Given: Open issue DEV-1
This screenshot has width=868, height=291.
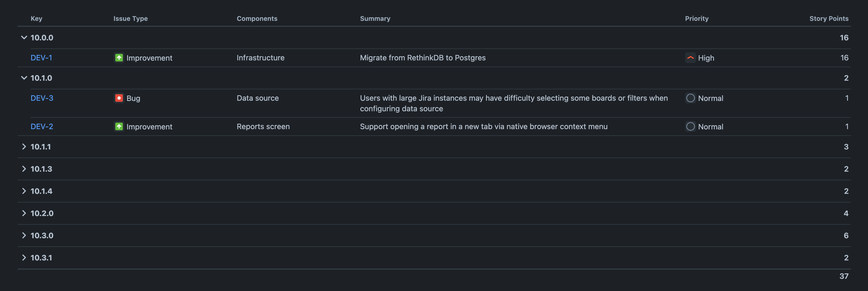Looking at the screenshot, I should click(x=41, y=58).
